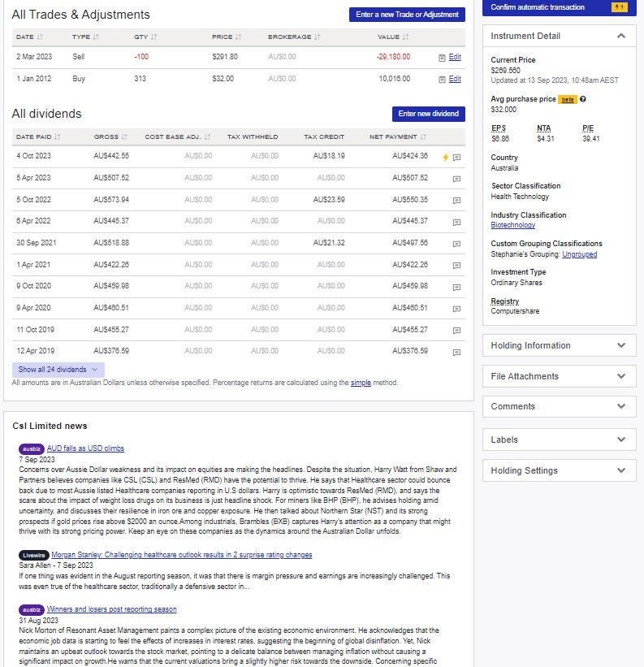The width and height of the screenshot is (644, 667).
Task: Click Confirm automatic transaction button
Action: 560,7
